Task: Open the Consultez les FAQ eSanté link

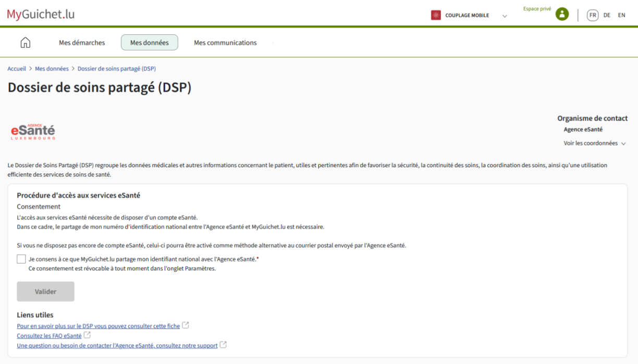Action: [x=49, y=336]
